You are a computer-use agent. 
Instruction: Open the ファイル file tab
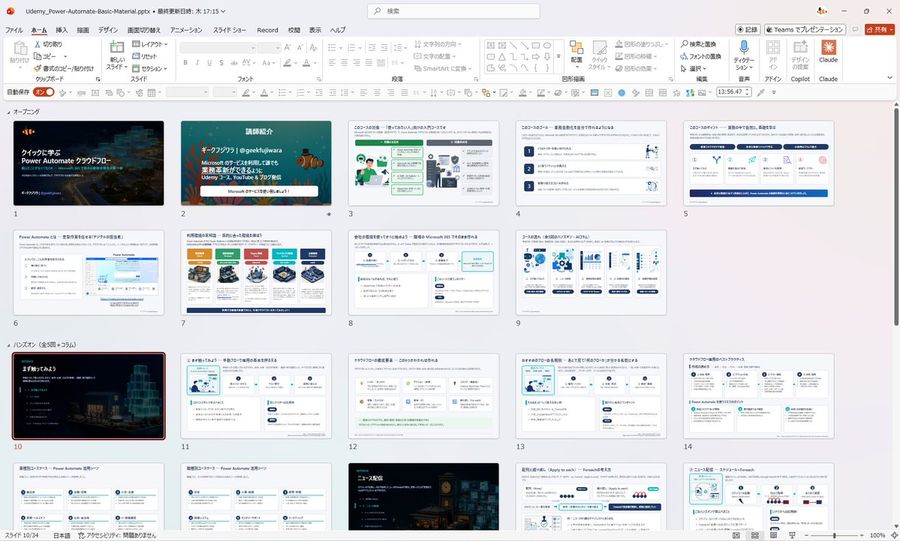(14, 30)
